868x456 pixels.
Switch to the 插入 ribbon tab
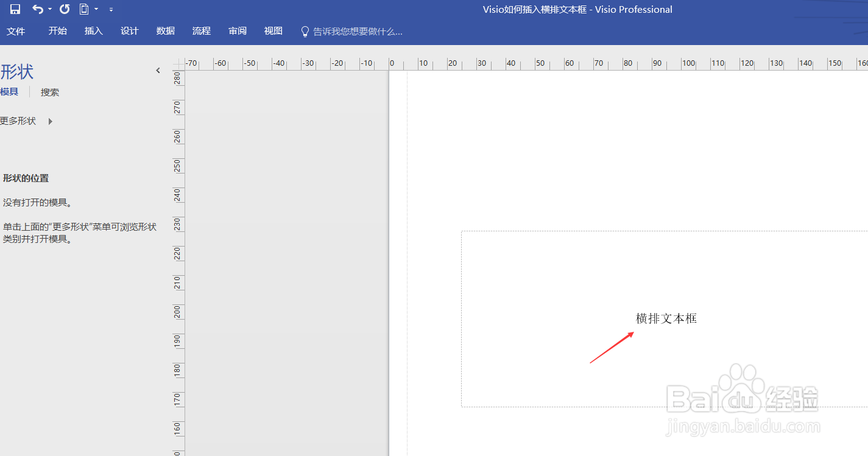tap(94, 31)
